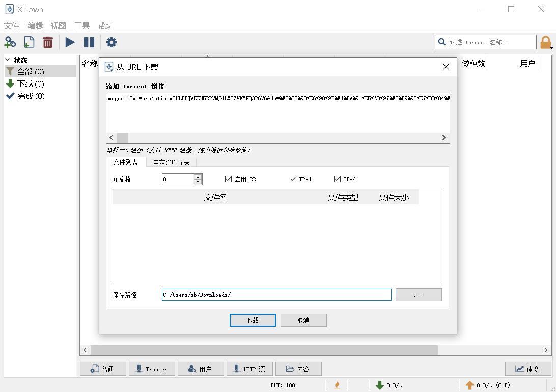Click the delete trash can icon

point(48,42)
